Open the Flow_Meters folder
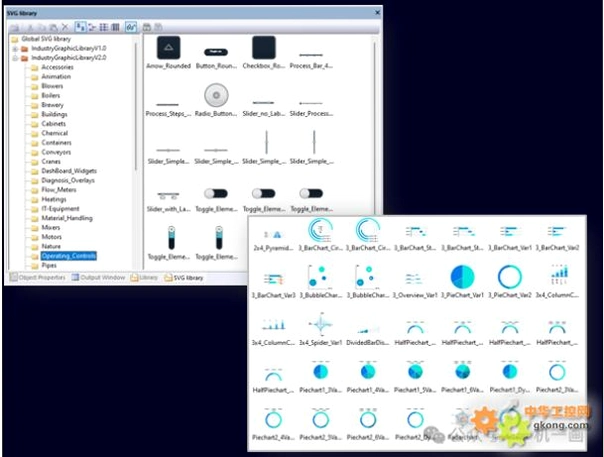This screenshot has width=604, height=457. (x=59, y=190)
